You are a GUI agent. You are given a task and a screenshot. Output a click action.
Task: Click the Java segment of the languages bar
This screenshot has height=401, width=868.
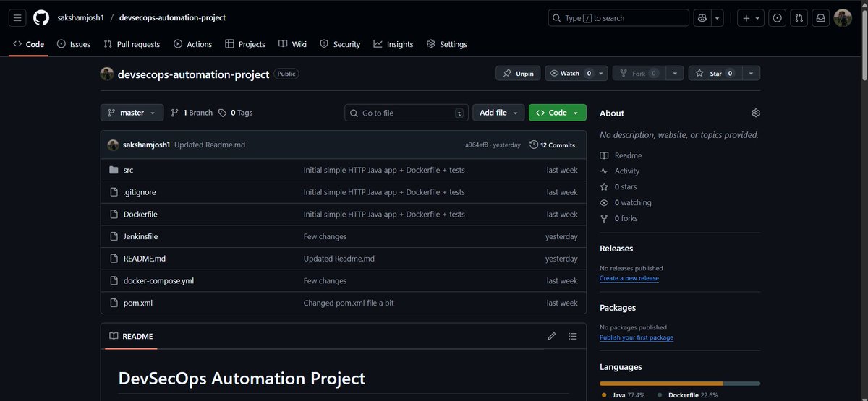pos(661,383)
